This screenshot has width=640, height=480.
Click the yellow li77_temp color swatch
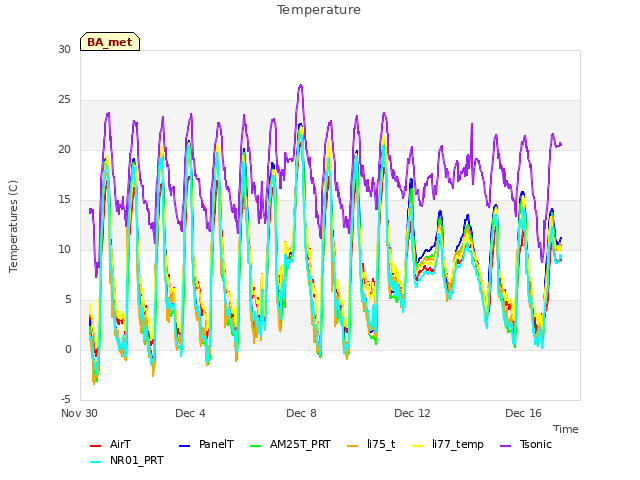click(x=418, y=446)
